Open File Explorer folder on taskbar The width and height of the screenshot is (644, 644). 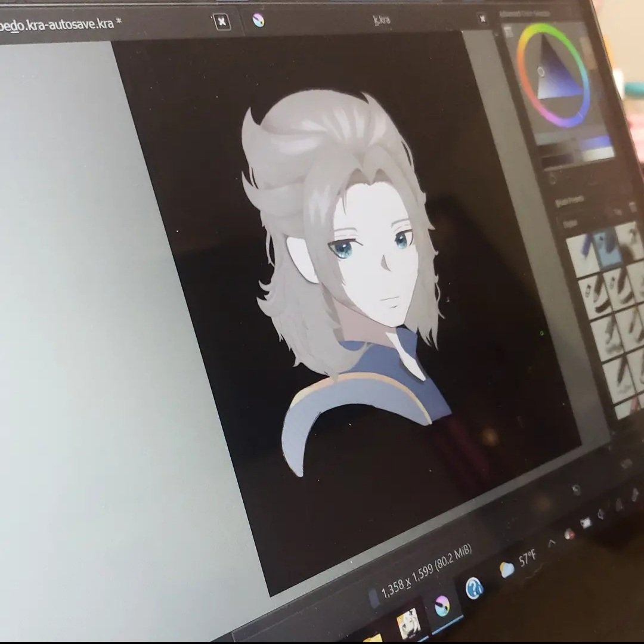[372, 639]
